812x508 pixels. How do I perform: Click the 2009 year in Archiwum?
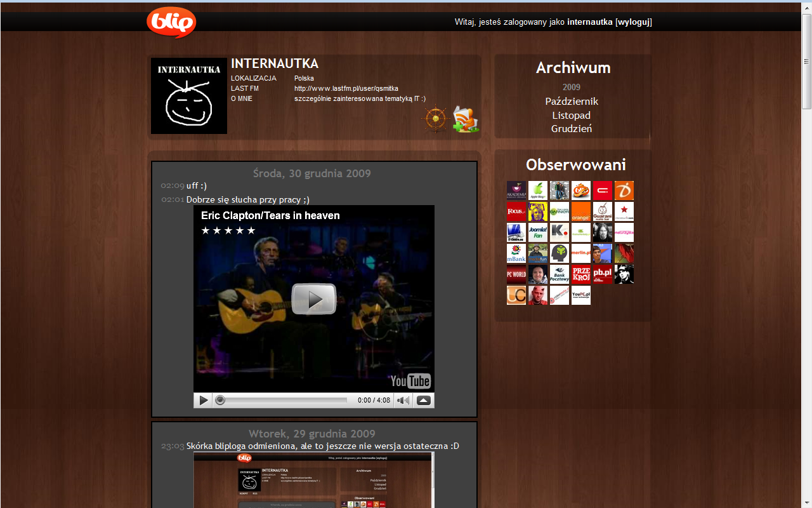572,88
